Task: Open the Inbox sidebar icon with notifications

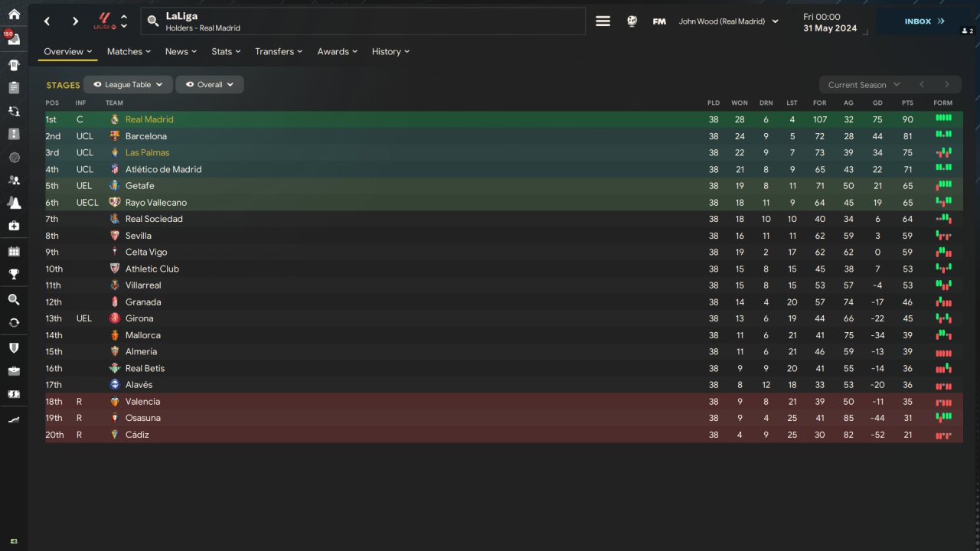Action: (x=14, y=39)
